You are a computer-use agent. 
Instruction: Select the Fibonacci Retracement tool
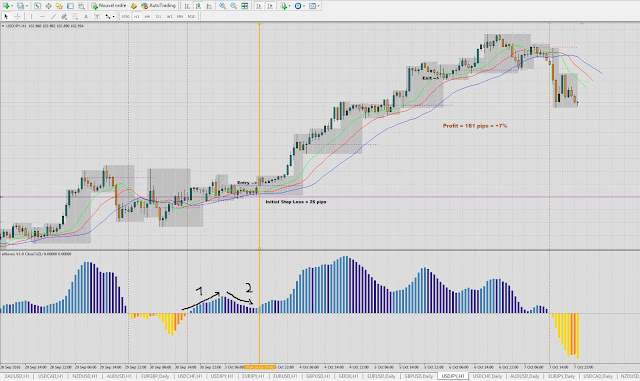coord(75,16)
